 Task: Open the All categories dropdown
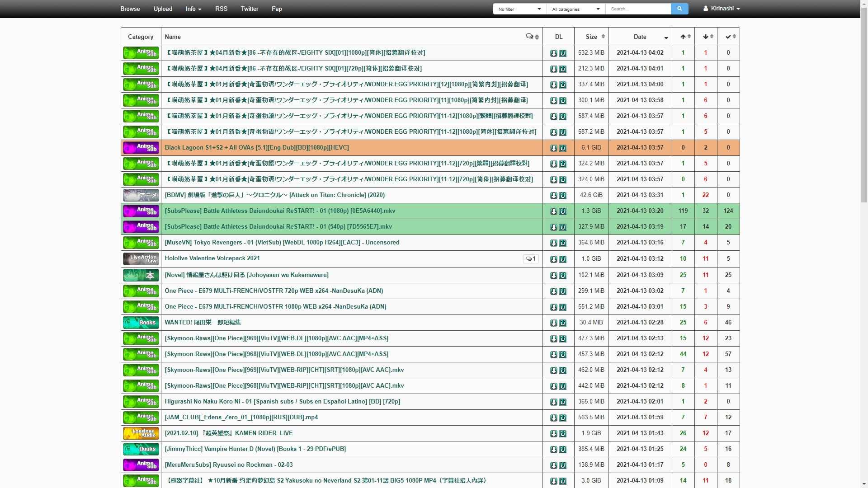576,9
